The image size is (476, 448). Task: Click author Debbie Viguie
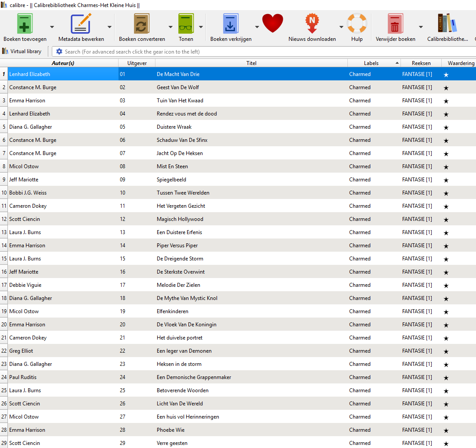pyautogui.click(x=25, y=285)
